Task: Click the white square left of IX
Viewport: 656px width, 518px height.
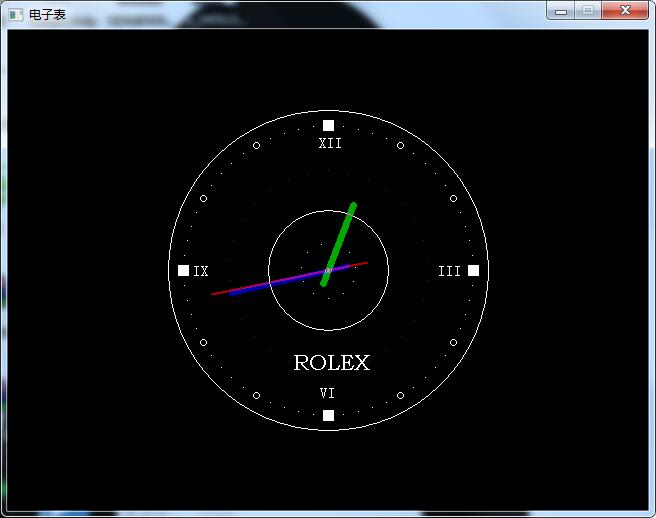Action: [x=183, y=271]
